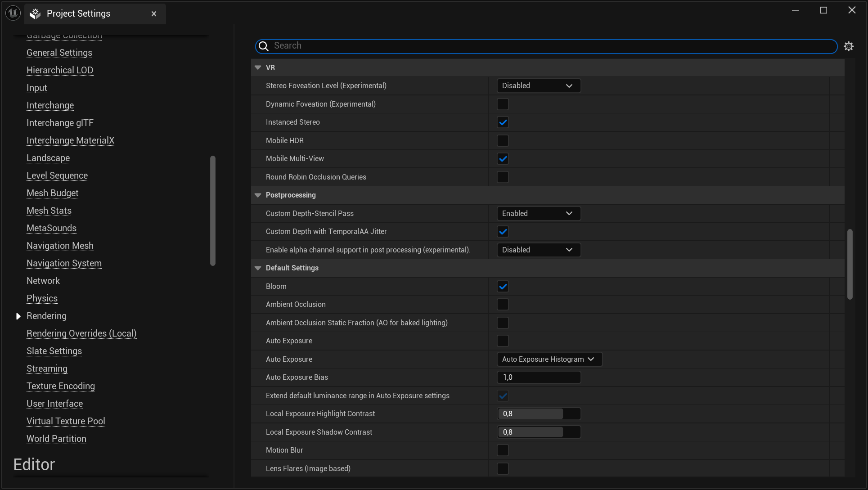Open the Custom Depth-Stencil Pass dropdown
Viewport: 868px width, 490px height.
tap(538, 213)
